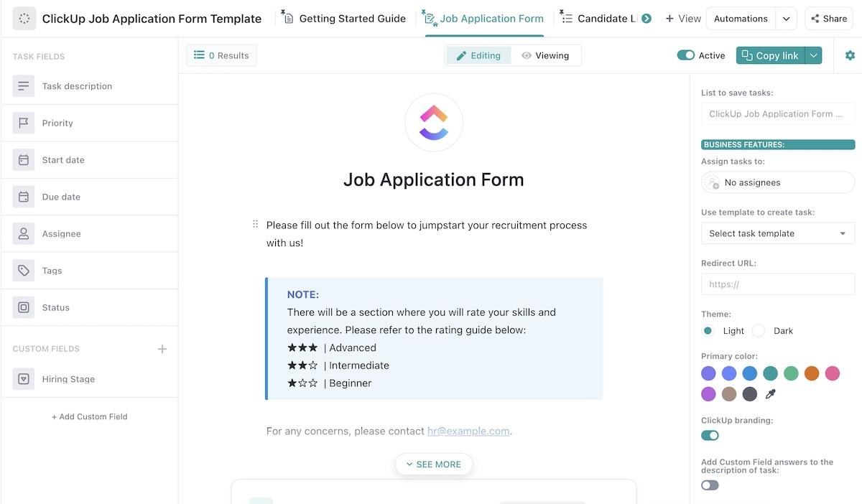The image size is (862, 504).
Task: Click the Share button
Action: point(828,19)
